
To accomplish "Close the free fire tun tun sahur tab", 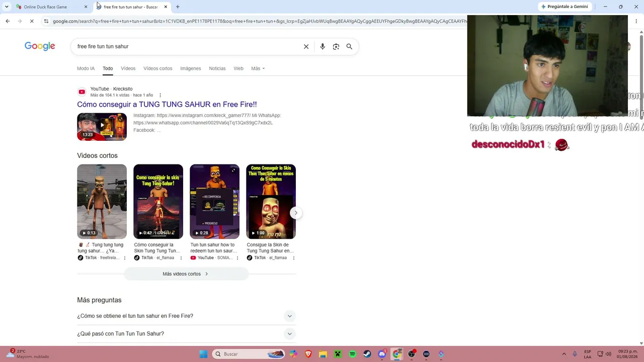I will (166, 7).
